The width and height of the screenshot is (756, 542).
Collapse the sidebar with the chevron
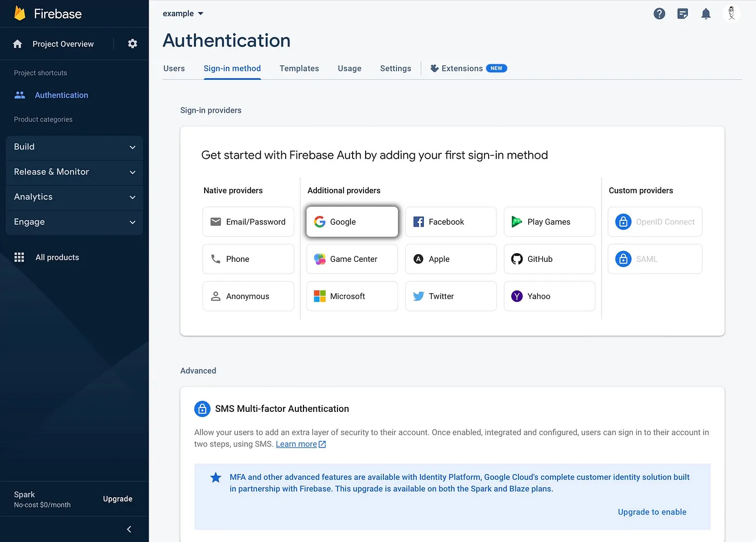click(x=129, y=529)
